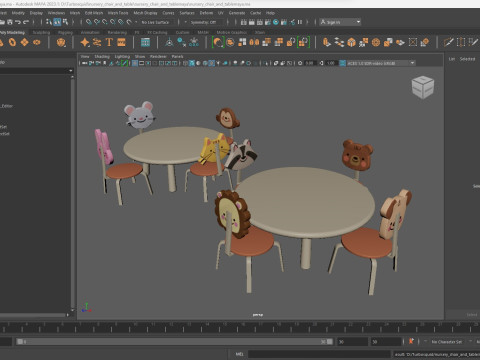Toggle the first snap magnet icon
The image size is (480, 360).
tap(89, 22)
